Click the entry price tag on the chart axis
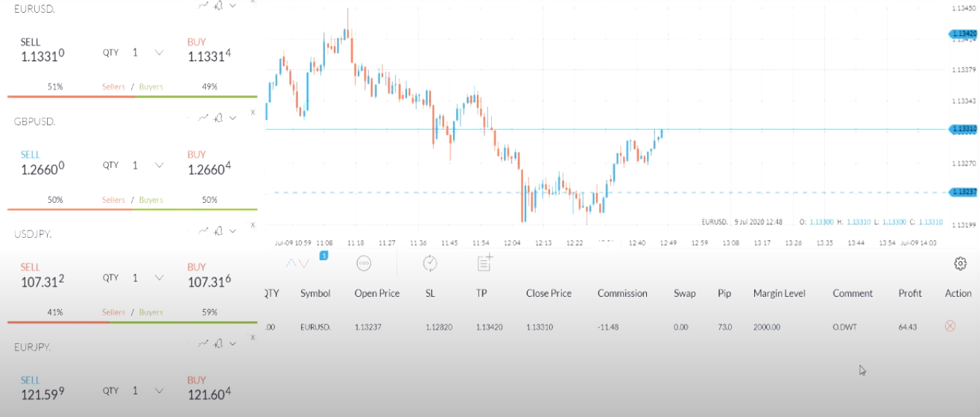This screenshot has width=980, height=417. (962, 192)
